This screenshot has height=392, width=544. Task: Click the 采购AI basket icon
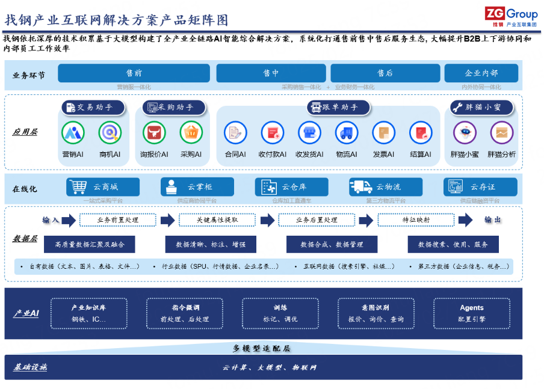(x=191, y=133)
